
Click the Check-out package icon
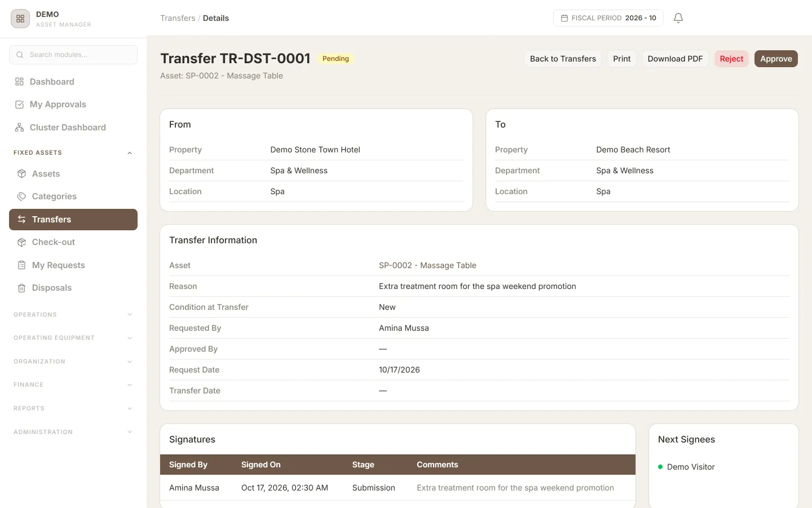(x=22, y=242)
